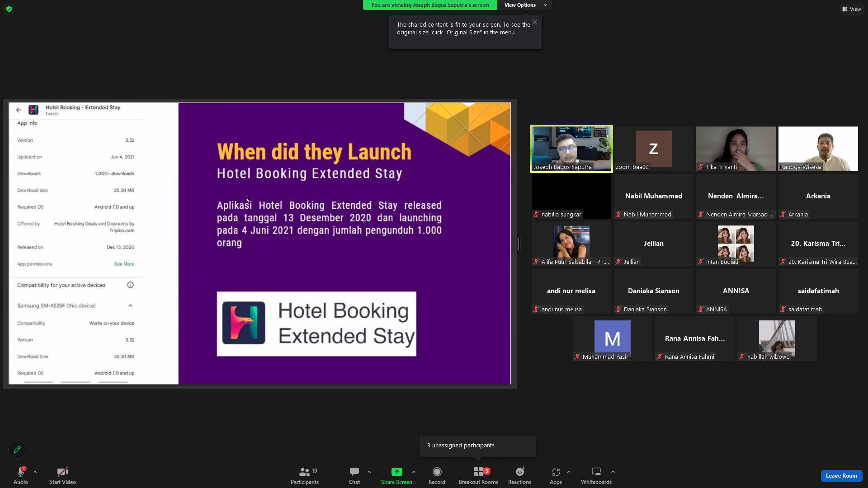Select Nenden Almira's participant tile
The width and height of the screenshot is (868, 488).
[736, 196]
